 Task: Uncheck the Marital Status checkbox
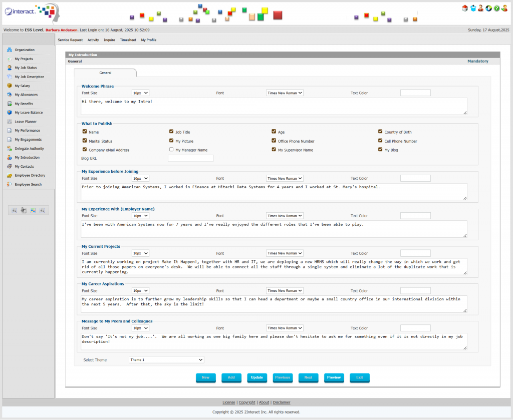[x=85, y=141]
